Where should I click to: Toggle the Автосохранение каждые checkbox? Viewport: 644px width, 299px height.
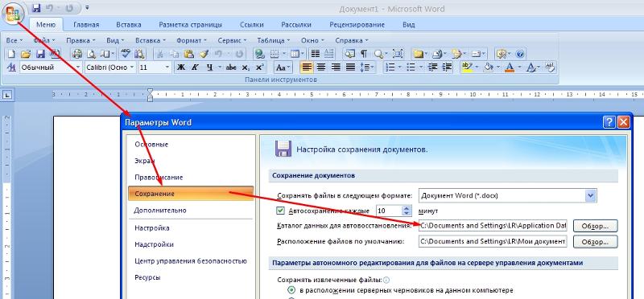[280, 211]
